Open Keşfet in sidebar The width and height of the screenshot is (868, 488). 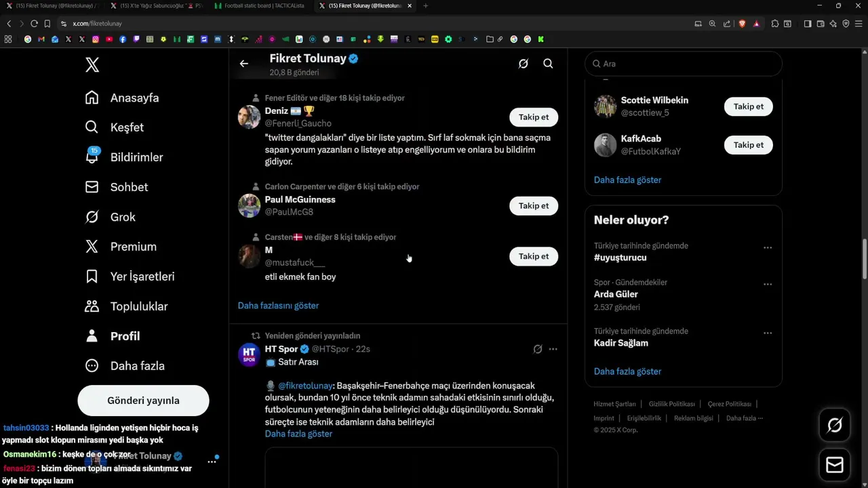tap(114, 127)
